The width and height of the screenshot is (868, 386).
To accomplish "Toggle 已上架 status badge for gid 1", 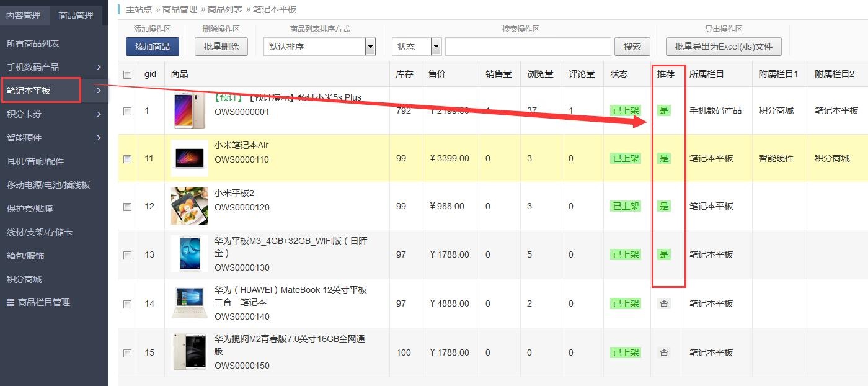I will (626, 110).
